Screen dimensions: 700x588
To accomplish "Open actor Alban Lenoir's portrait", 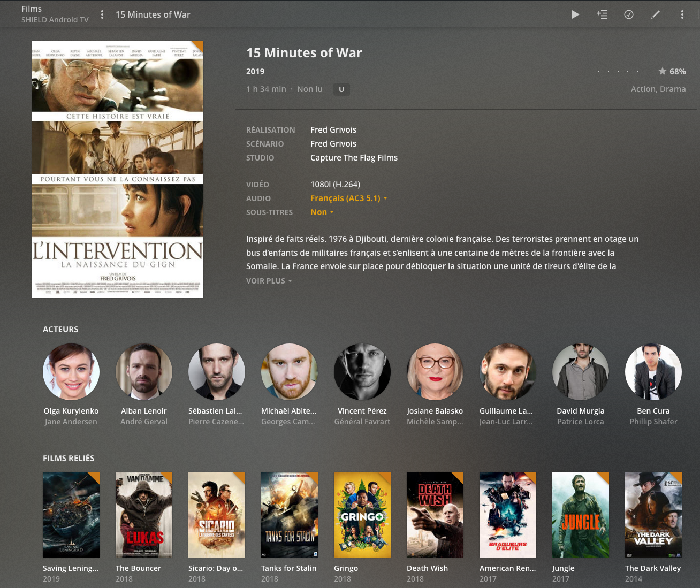I will (x=144, y=372).
